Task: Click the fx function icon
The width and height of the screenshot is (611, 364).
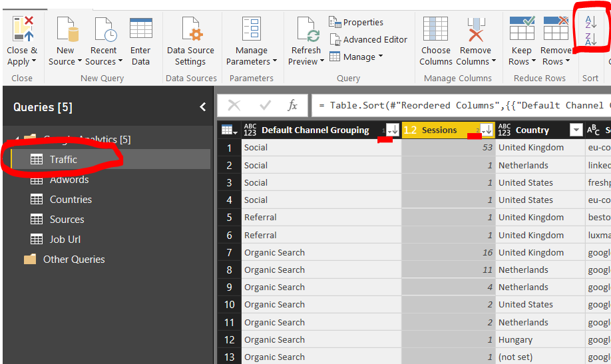Action: click(x=292, y=105)
